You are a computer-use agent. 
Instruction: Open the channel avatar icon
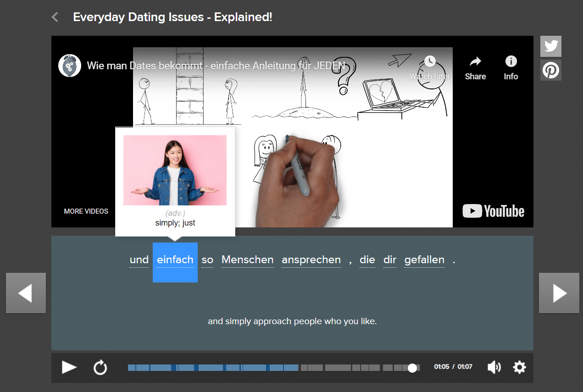70,66
